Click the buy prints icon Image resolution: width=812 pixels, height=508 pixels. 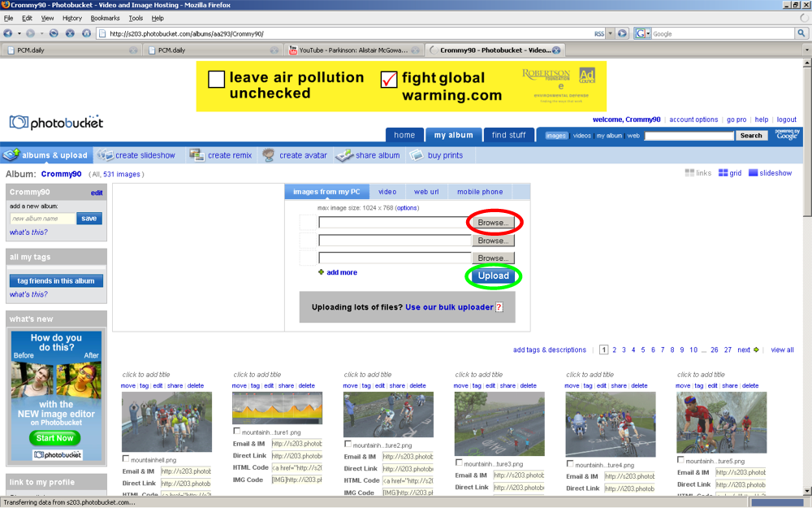[416, 154]
